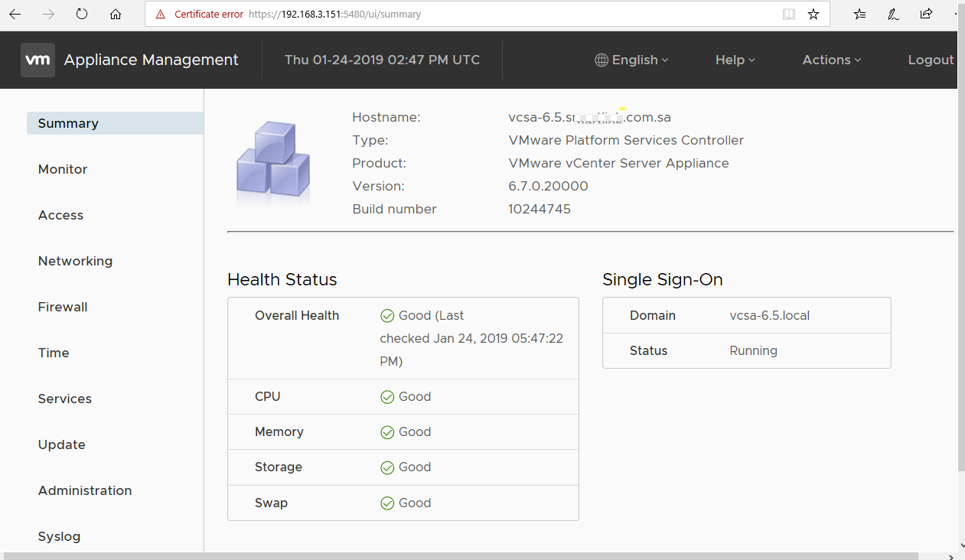Screen dimensions: 965x560
Task: Go to the Access section
Action: click(x=60, y=215)
